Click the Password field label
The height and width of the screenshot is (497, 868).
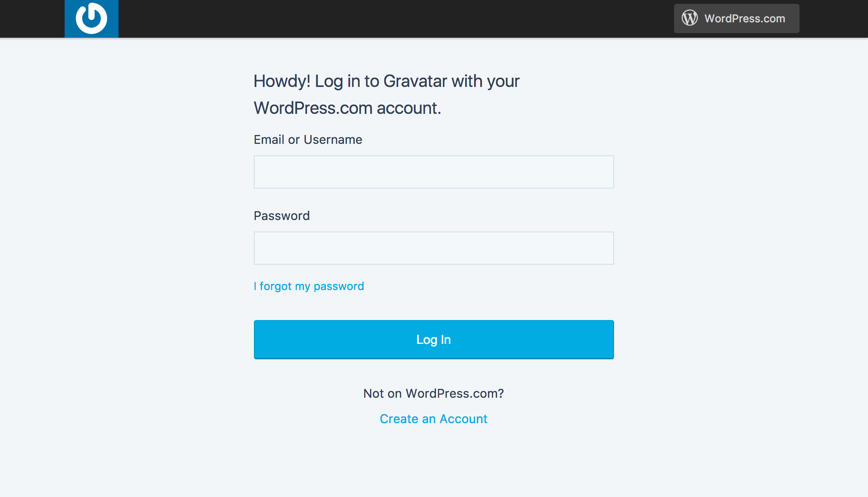(282, 216)
